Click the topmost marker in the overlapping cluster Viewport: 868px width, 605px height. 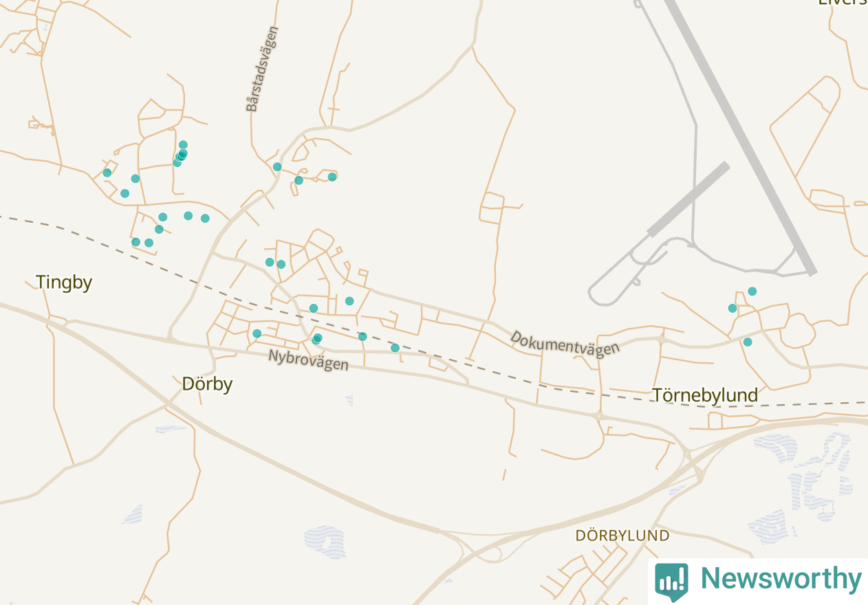coord(183,144)
